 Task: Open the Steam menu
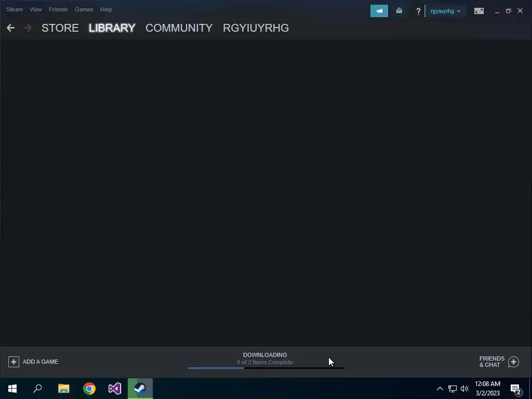[x=14, y=9]
